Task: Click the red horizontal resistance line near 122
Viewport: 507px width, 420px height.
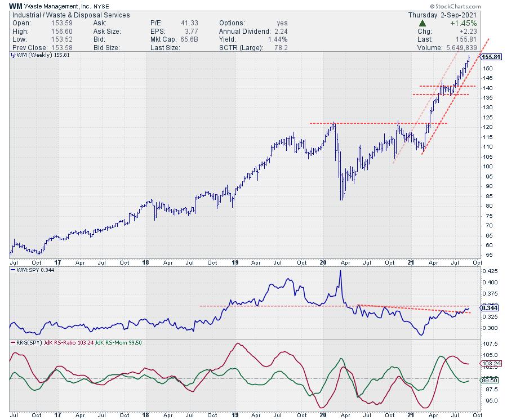Action: pos(377,123)
